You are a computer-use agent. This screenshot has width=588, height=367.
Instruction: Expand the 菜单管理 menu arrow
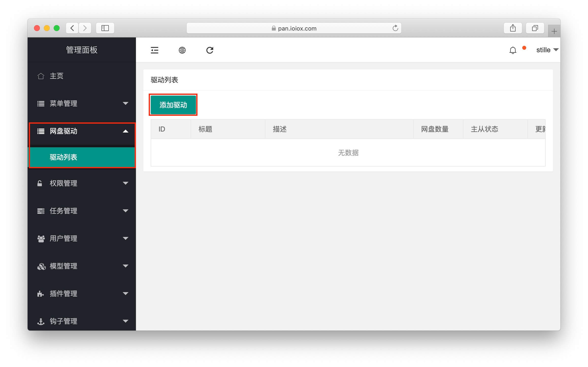pyautogui.click(x=126, y=103)
